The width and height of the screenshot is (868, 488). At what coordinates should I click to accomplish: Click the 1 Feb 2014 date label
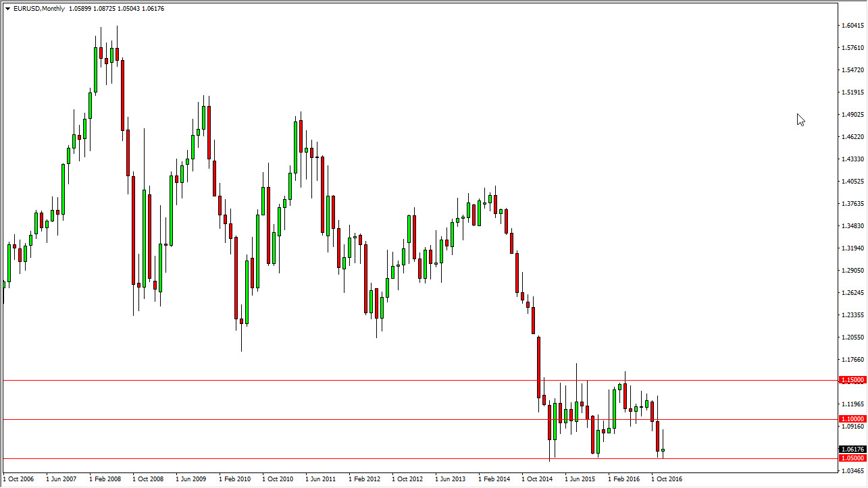tap(494, 479)
